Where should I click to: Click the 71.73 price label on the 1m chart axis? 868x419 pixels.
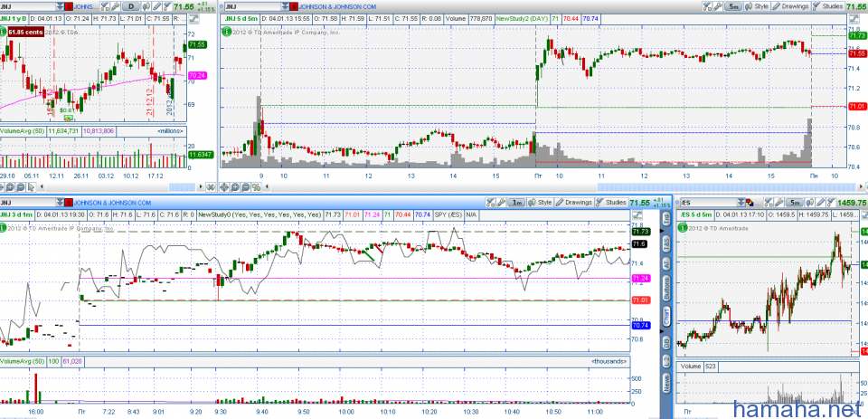click(x=640, y=232)
